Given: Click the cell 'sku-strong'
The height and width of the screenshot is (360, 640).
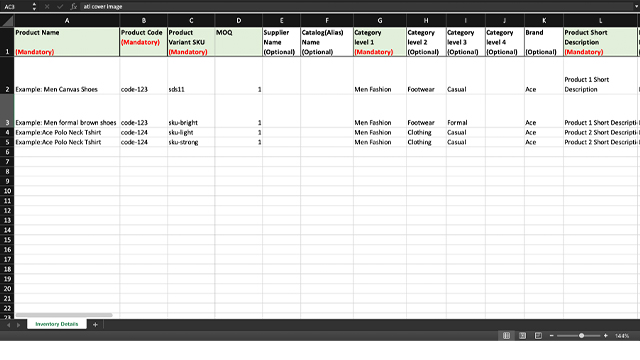Looking at the screenshot, I should point(191,142).
